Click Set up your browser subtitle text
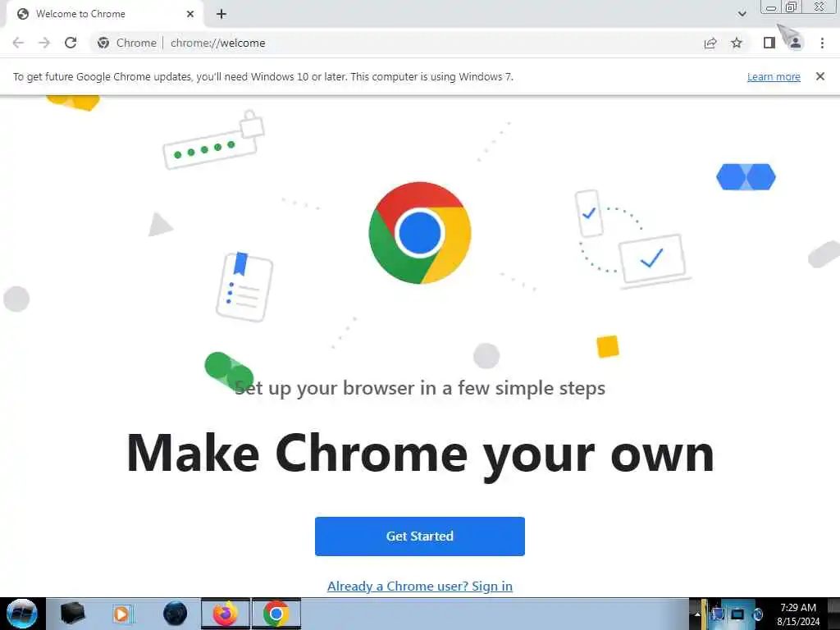 (x=420, y=388)
